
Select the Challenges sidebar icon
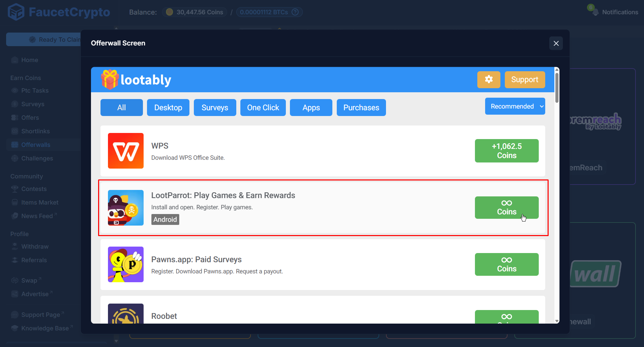15,158
